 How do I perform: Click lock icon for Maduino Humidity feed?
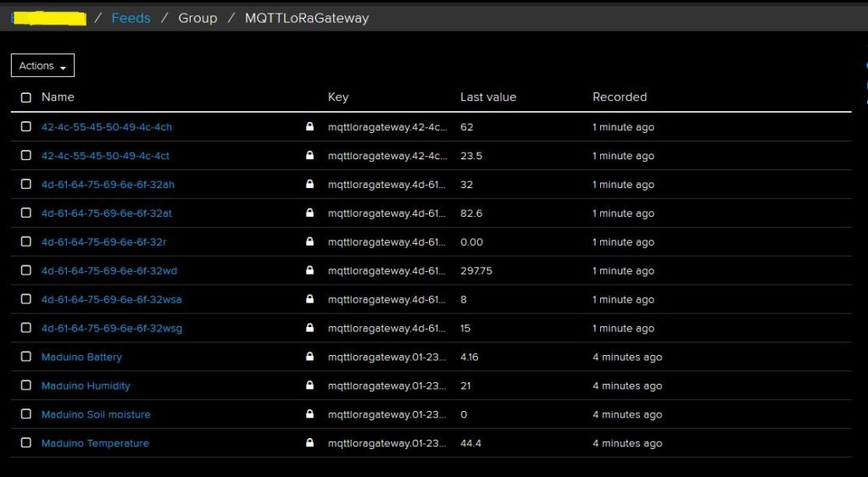[309, 386]
